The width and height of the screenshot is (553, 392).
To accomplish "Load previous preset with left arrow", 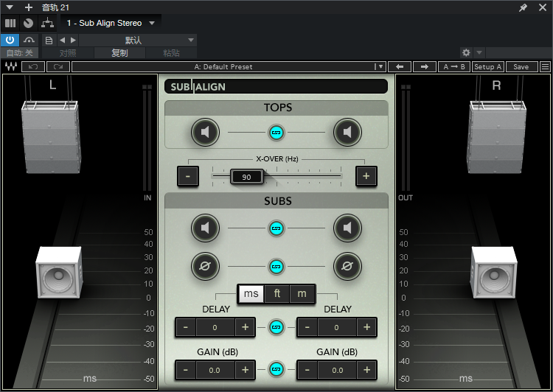I will [x=400, y=66].
